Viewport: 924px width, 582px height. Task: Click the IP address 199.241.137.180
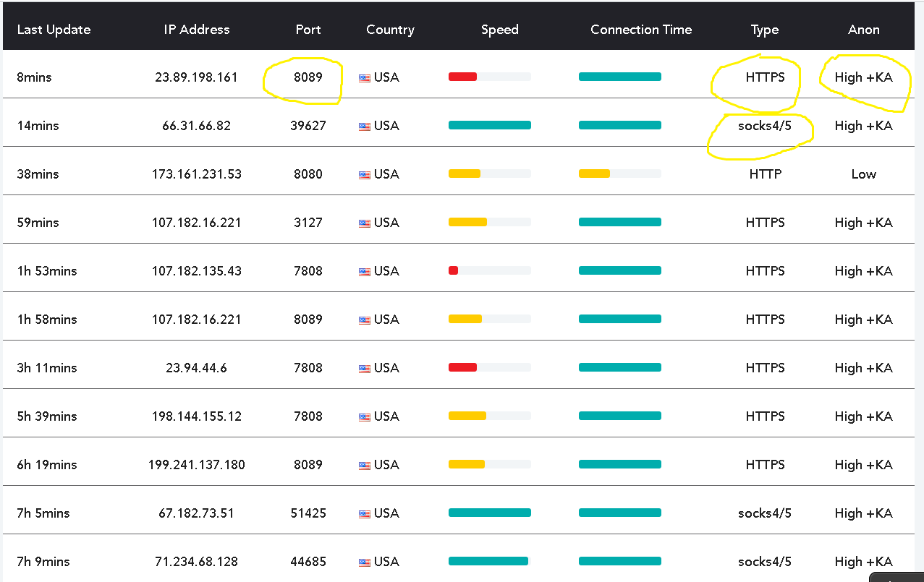[x=196, y=465]
